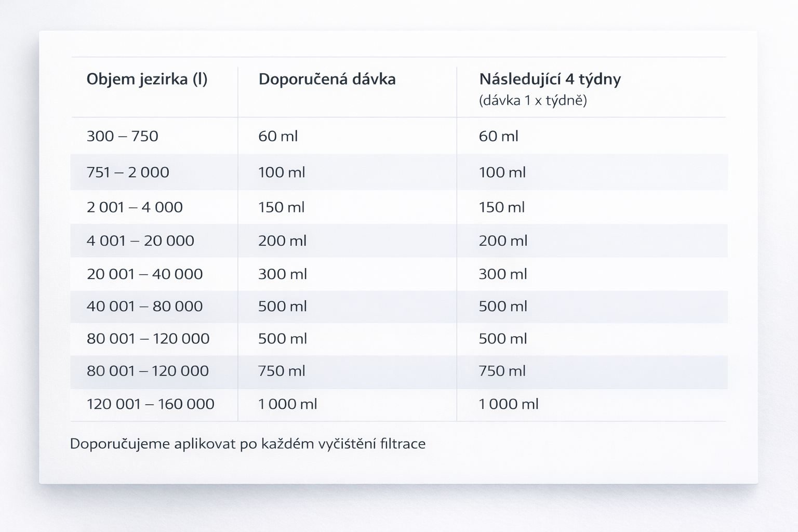Click the "751 – 2 000" volume range
Screen dimensions: 798x532
[128, 172]
